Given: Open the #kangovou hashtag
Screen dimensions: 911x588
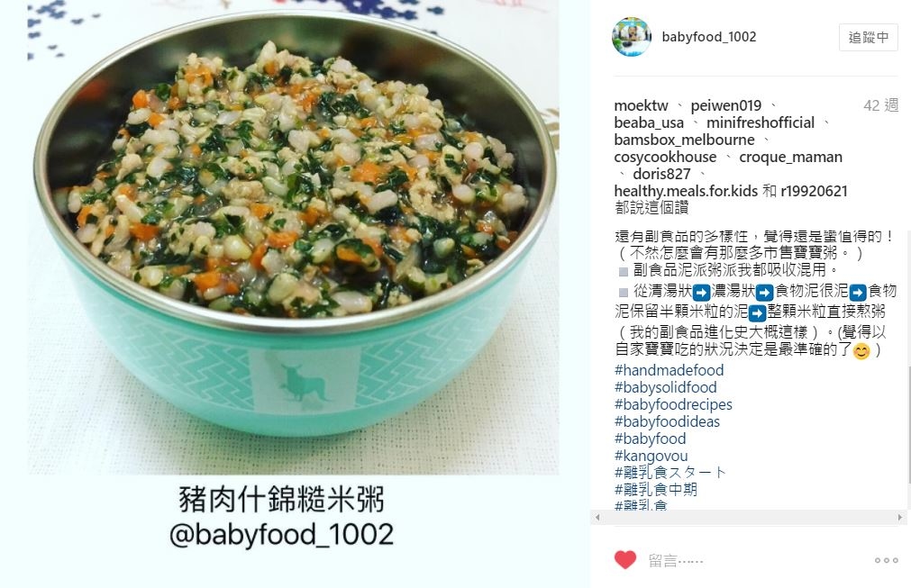Looking at the screenshot, I should click(651, 456).
